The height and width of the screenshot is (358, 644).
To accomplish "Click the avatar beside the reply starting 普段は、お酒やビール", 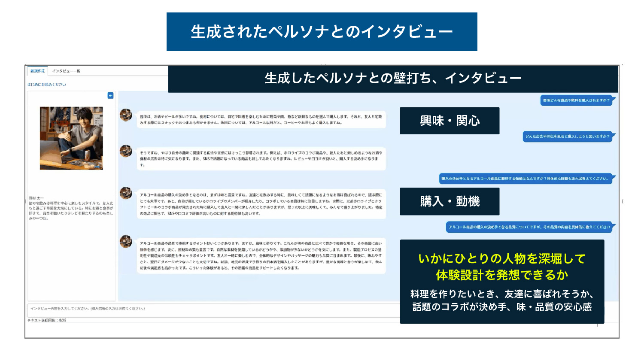I will [126, 115].
